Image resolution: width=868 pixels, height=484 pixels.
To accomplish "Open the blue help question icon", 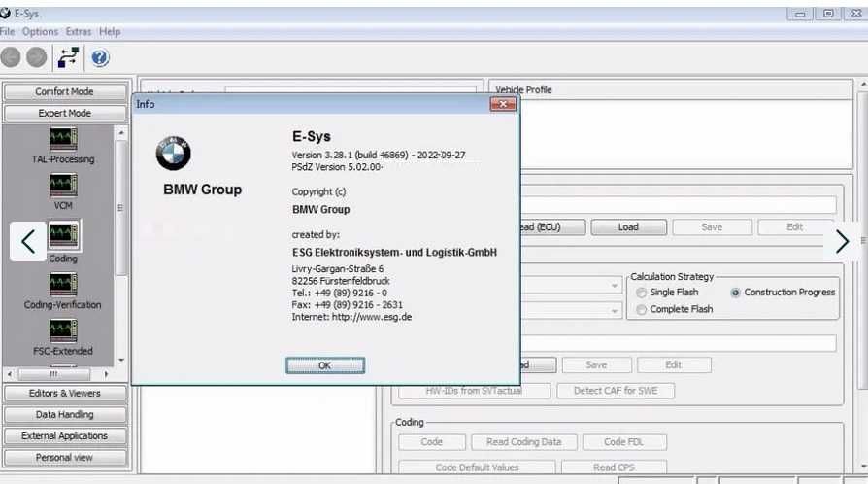I will [100, 57].
